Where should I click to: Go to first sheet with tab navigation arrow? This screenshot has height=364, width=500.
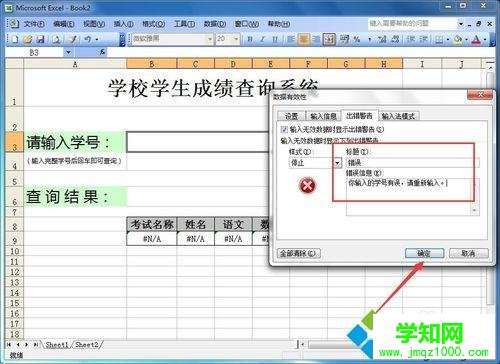[x=9, y=345]
